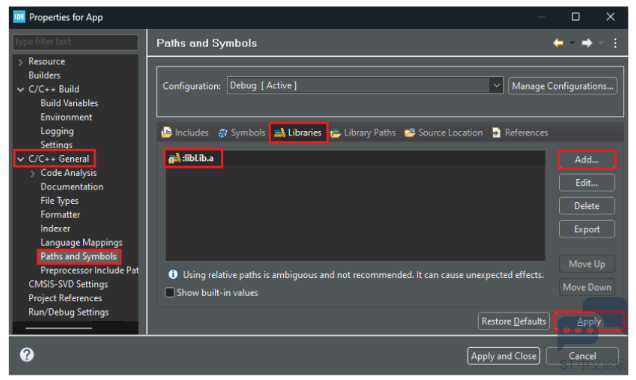Click the Export button

tap(587, 229)
